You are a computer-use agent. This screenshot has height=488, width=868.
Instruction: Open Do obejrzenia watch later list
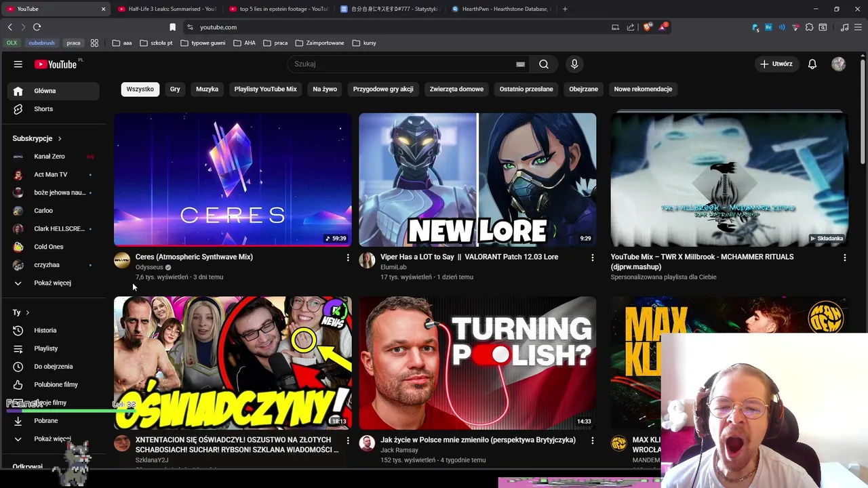click(x=53, y=367)
